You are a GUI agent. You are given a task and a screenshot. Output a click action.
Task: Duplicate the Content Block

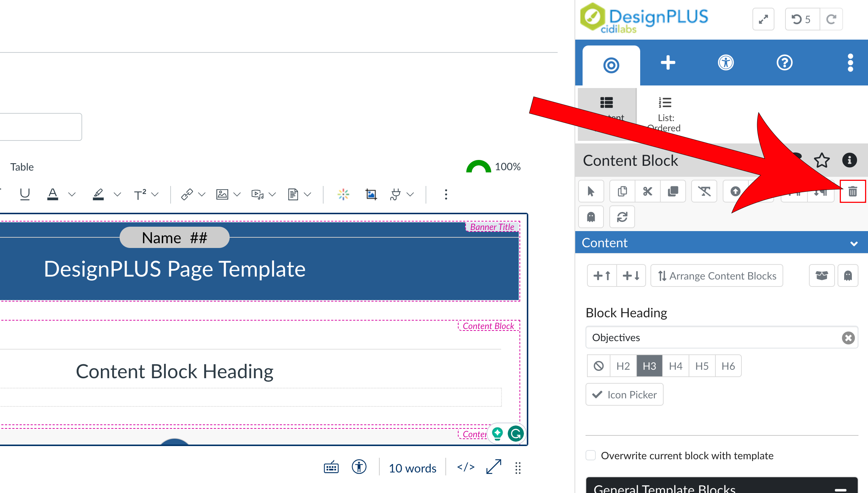tap(673, 191)
